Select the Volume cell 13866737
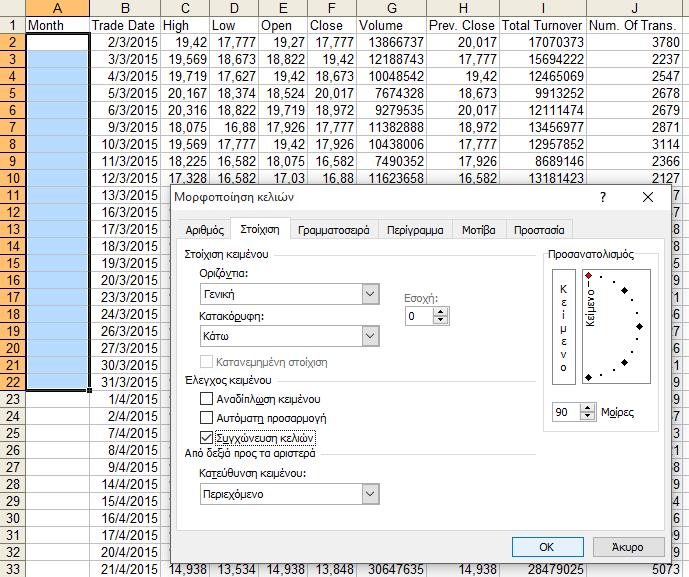This screenshot has height=577, width=689. (x=392, y=42)
